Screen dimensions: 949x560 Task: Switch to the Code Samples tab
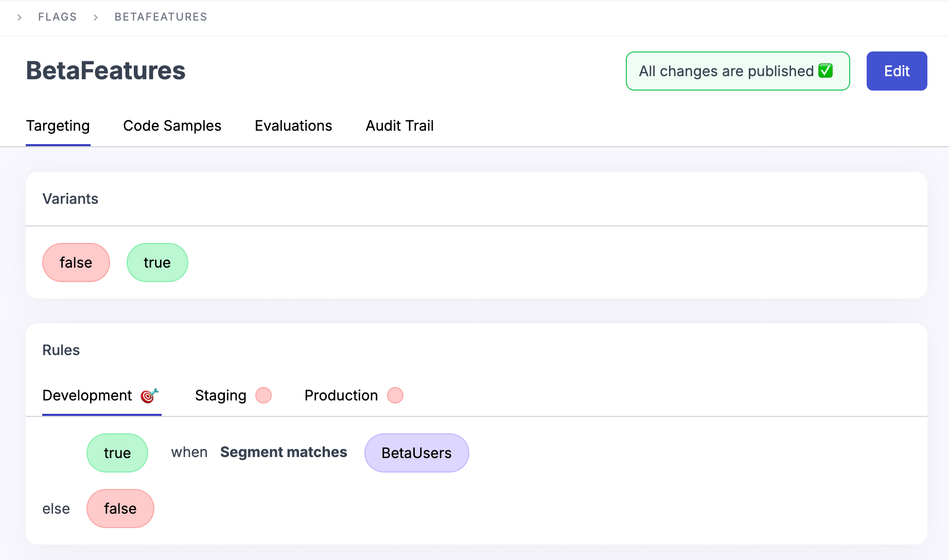tap(172, 126)
